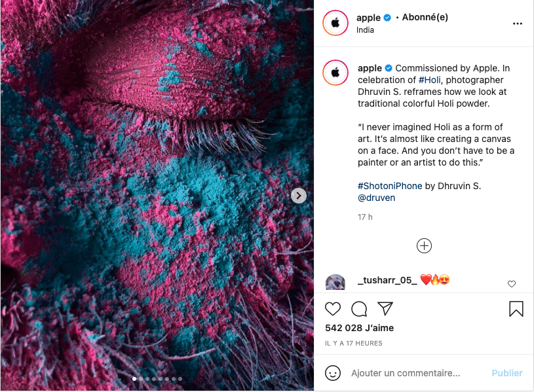Image resolution: width=534 pixels, height=392 pixels.
Task: Open the #ShotoniPhone hashtag
Action: click(x=390, y=186)
